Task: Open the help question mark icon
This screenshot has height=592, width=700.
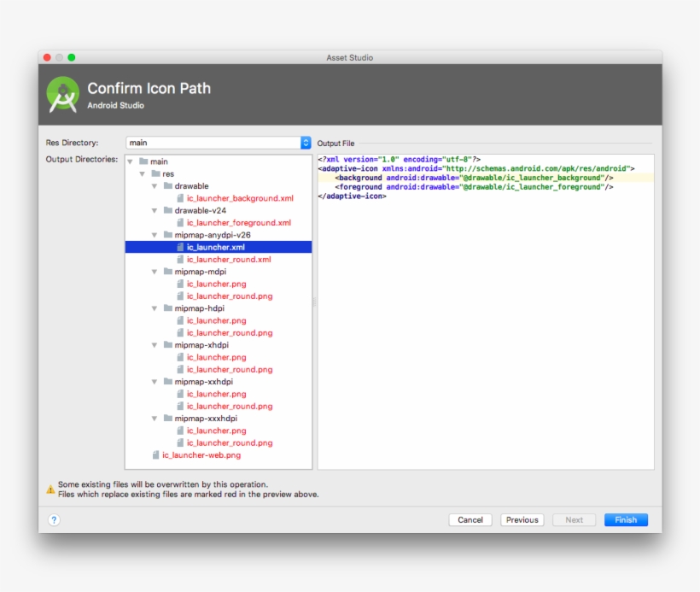Action: click(x=55, y=519)
